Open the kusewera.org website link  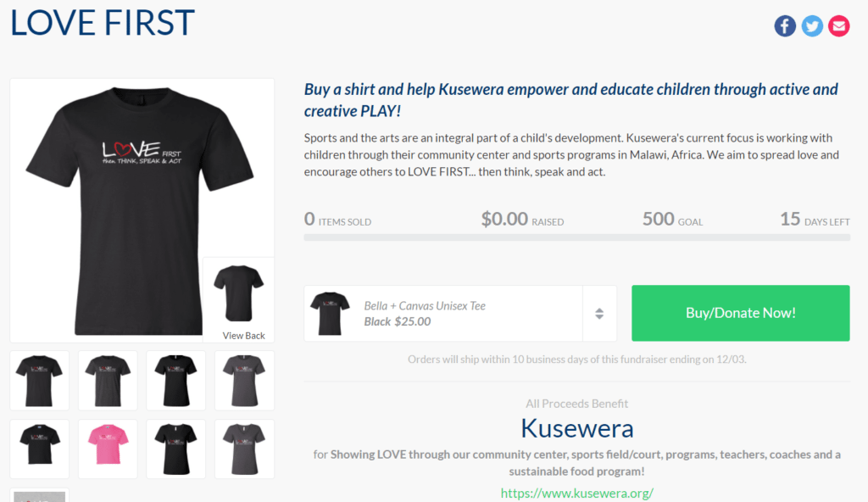pyautogui.click(x=576, y=493)
